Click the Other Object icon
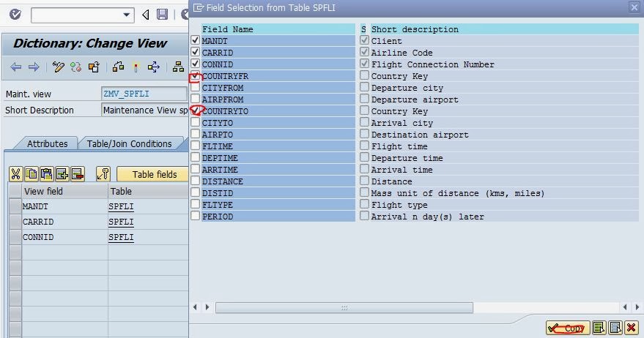This screenshot has width=644, height=338. [x=94, y=67]
